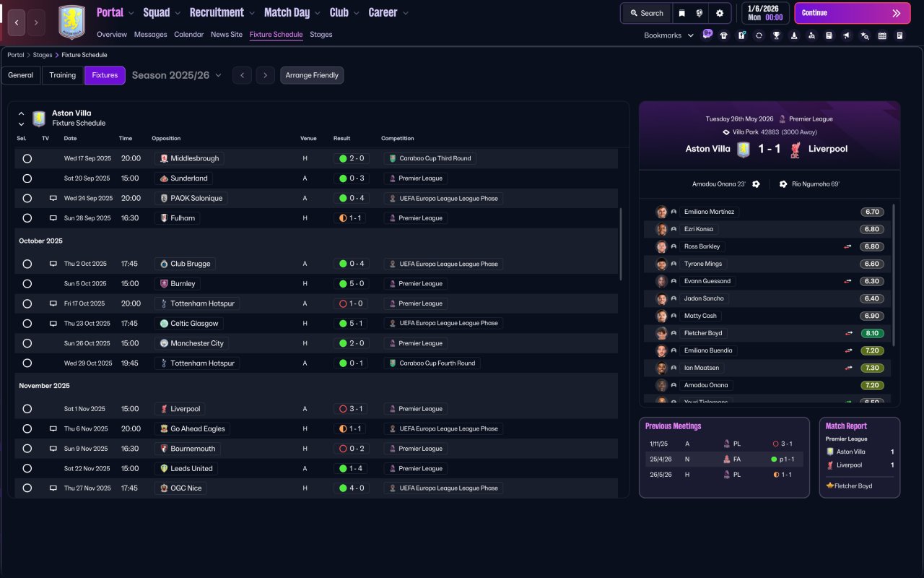Click the date 1/6/2026 Mon box
924x578 pixels.
(x=764, y=13)
